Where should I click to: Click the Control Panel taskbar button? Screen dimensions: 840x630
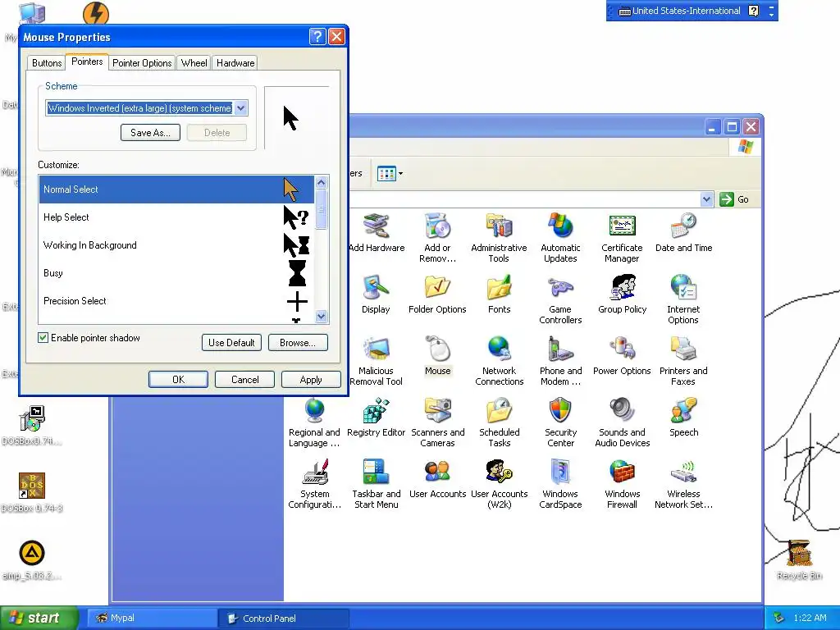pos(284,619)
